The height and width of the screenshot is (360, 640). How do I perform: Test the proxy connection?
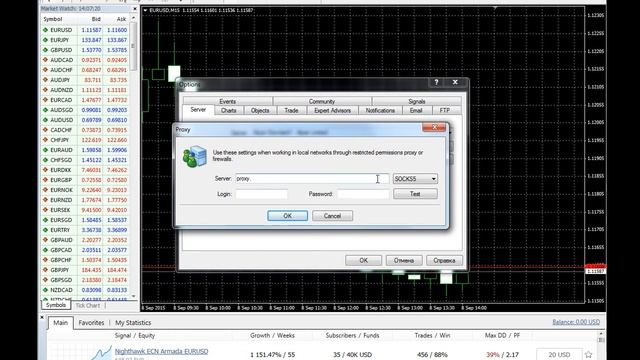pos(415,194)
